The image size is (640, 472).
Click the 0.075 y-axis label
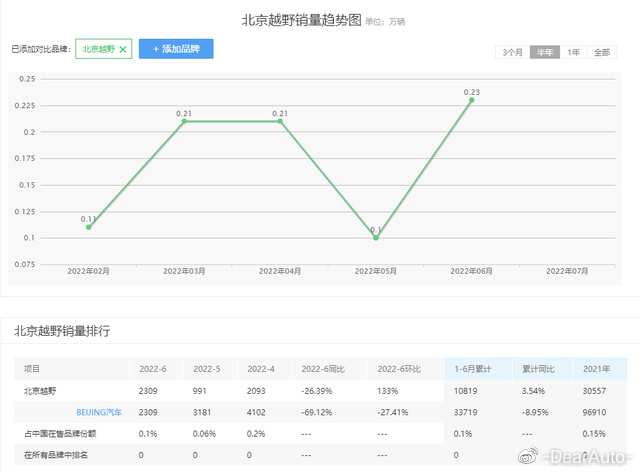(25, 265)
